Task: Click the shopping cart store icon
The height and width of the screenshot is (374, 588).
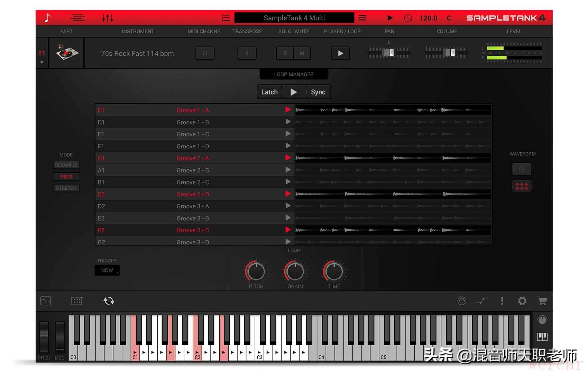Action: (x=542, y=301)
